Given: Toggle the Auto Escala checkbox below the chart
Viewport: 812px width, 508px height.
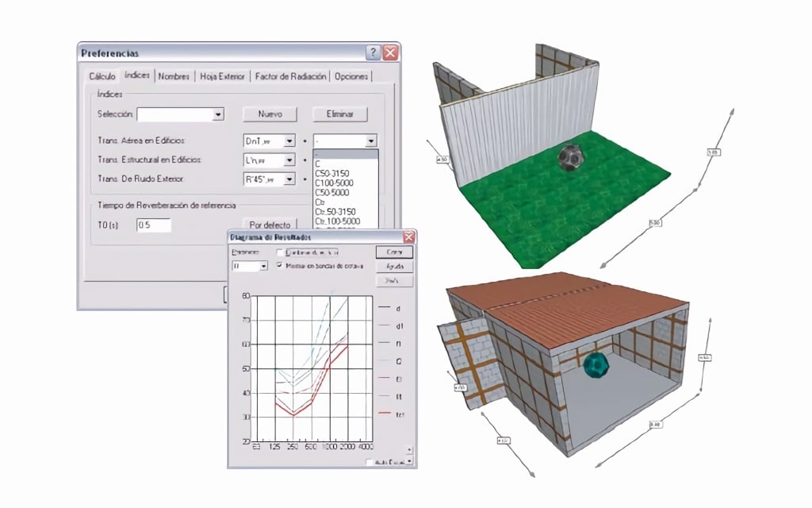Looking at the screenshot, I should click(370, 461).
